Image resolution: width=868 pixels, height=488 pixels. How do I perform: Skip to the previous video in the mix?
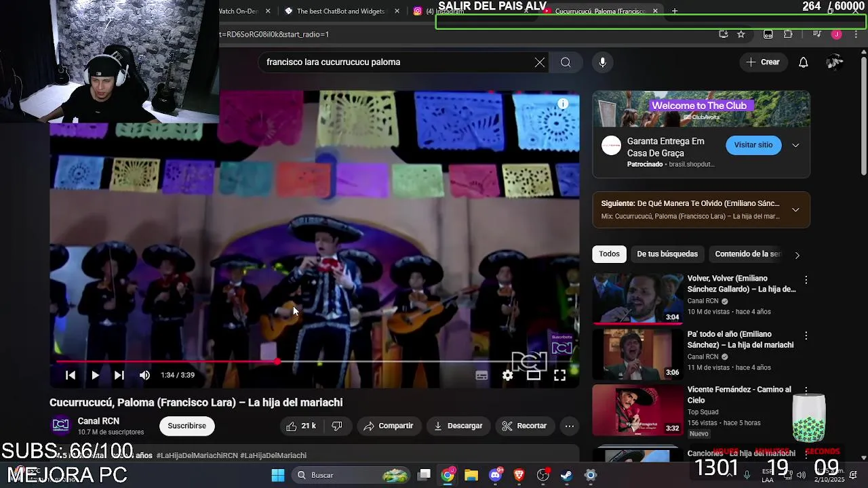[x=71, y=375]
